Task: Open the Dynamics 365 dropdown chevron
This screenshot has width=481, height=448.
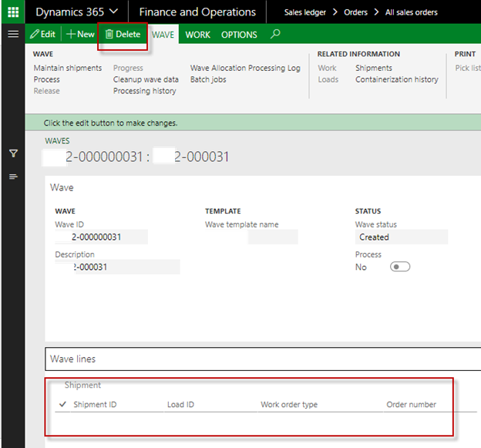Action: 113,12
